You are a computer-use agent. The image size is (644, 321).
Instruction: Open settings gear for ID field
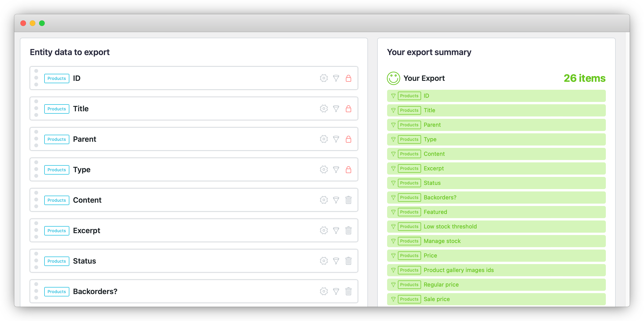point(323,78)
